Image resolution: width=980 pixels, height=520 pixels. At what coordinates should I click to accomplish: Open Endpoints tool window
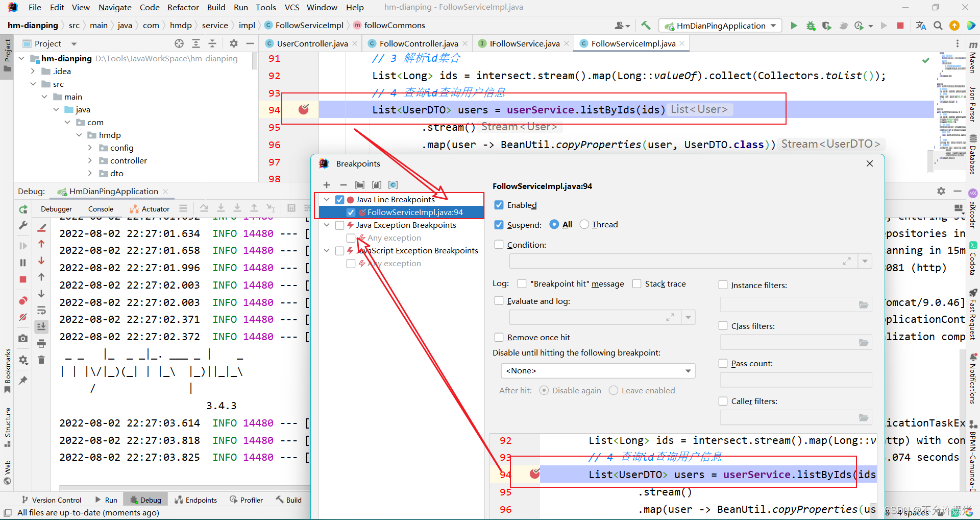coord(196,500)
